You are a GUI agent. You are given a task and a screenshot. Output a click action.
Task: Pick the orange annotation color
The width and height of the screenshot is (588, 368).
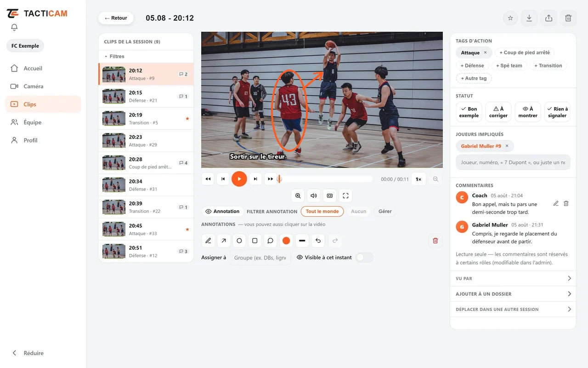pos(286,241)
